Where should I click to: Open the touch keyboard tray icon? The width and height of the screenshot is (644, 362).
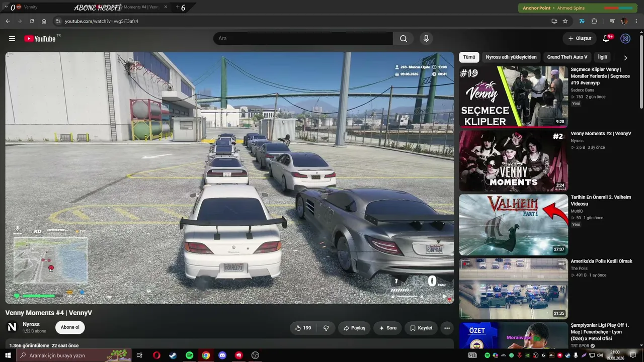point(472,355)
